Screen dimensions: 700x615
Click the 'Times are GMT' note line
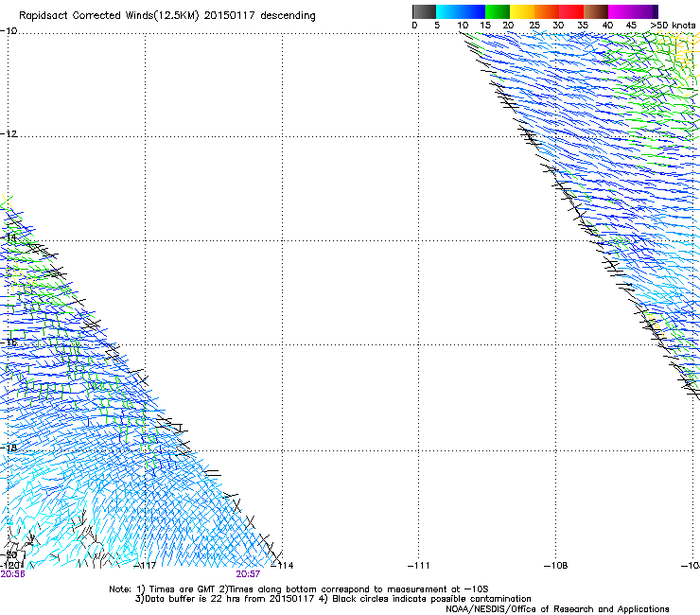(x=299, y=589)
